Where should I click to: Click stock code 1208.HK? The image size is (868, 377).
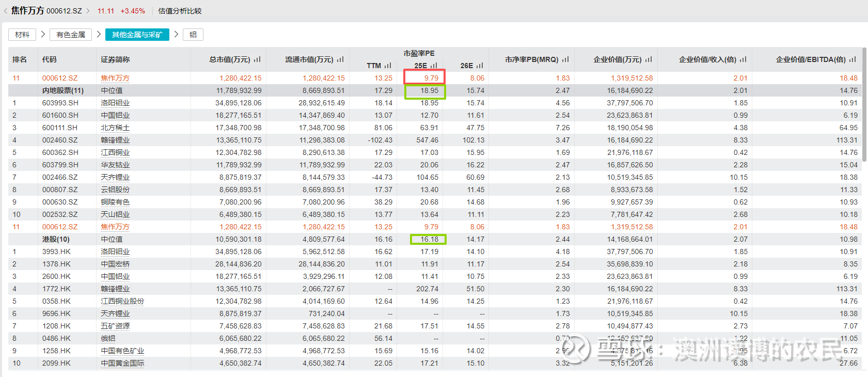pos(57,326)
